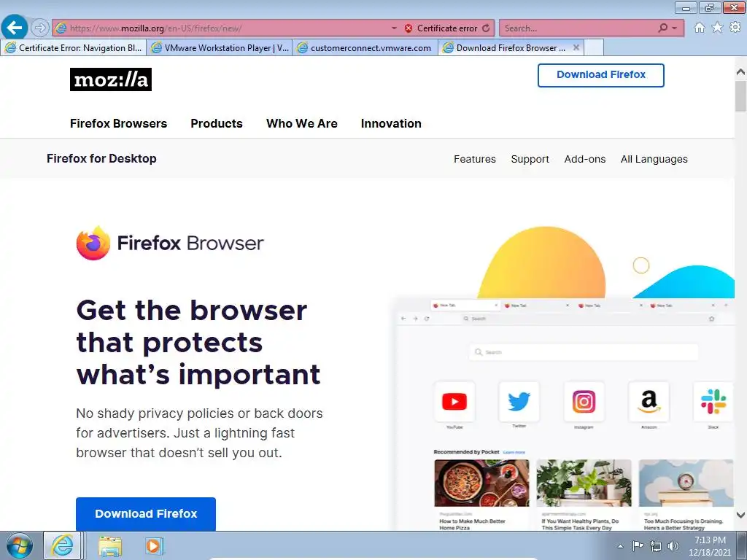747x560 pixels.
Task: Open Windows Explorer folder in taskbar
Action: [110, 546]
